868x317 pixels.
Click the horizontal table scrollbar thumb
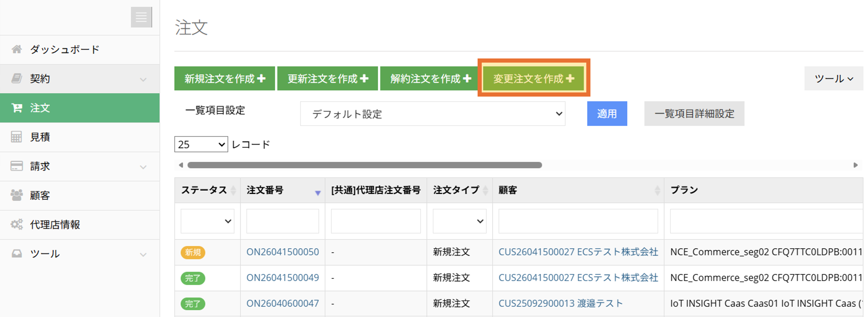365,165
